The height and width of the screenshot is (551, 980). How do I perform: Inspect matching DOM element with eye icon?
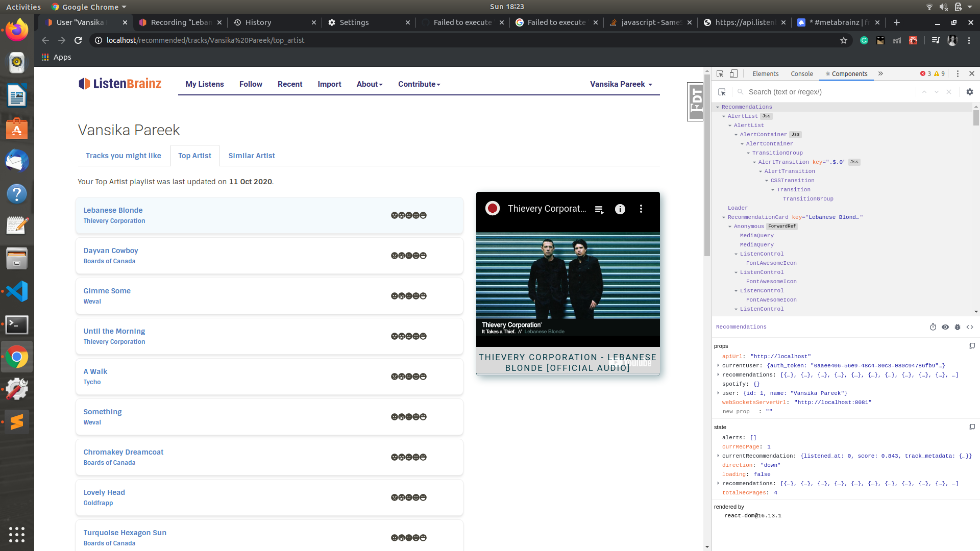click(x=945, y=327)
